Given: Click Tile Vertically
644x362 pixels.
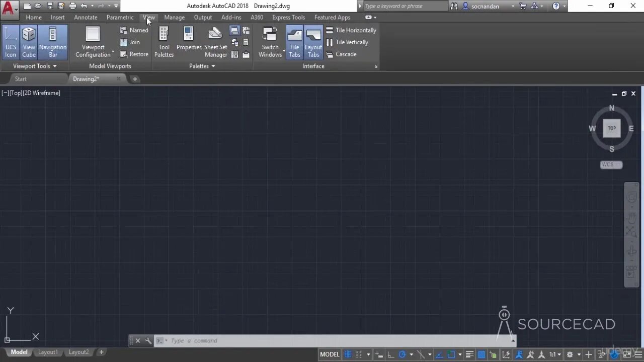Looking at the screenshot, I should (x=347, y=42).
